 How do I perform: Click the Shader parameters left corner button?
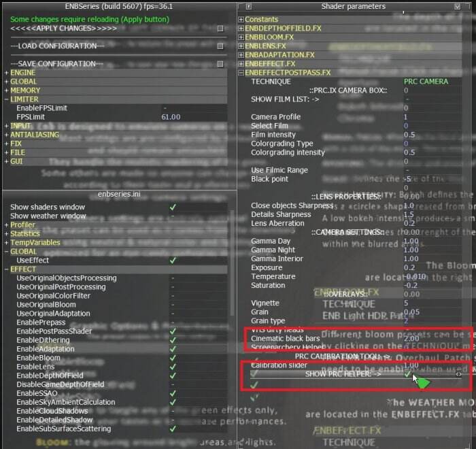coord(249,6)
